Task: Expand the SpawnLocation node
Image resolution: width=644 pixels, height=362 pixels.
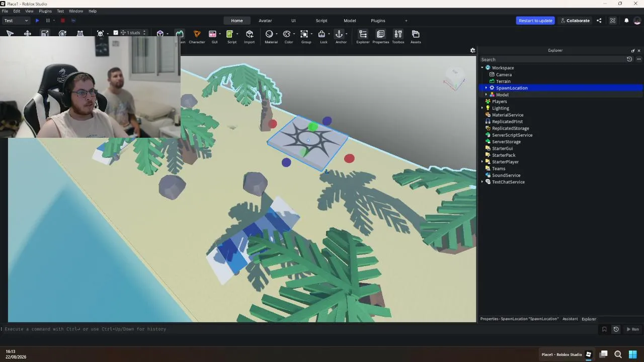Action: tap(486, 88)
